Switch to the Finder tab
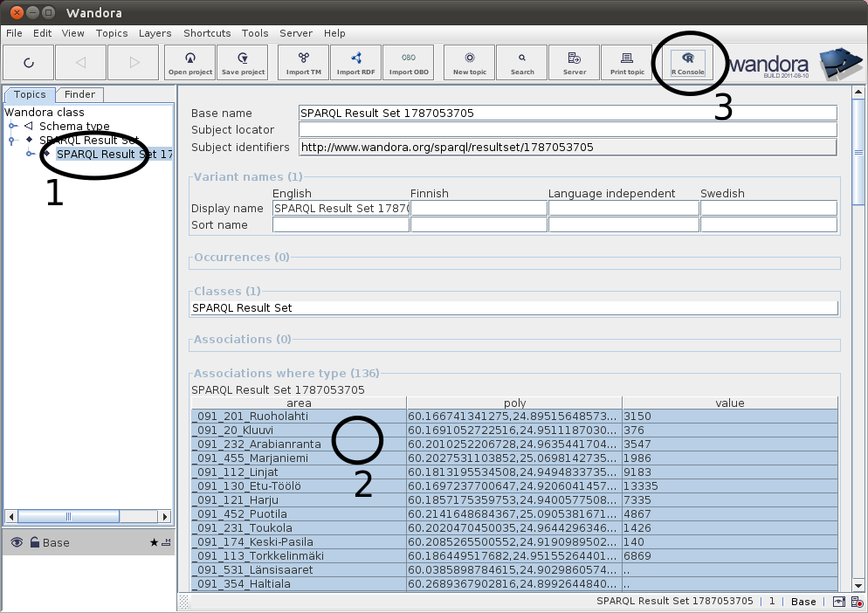The height and width of the screenshot is (613, 868). pyautogui.click(x=80, y=94)
